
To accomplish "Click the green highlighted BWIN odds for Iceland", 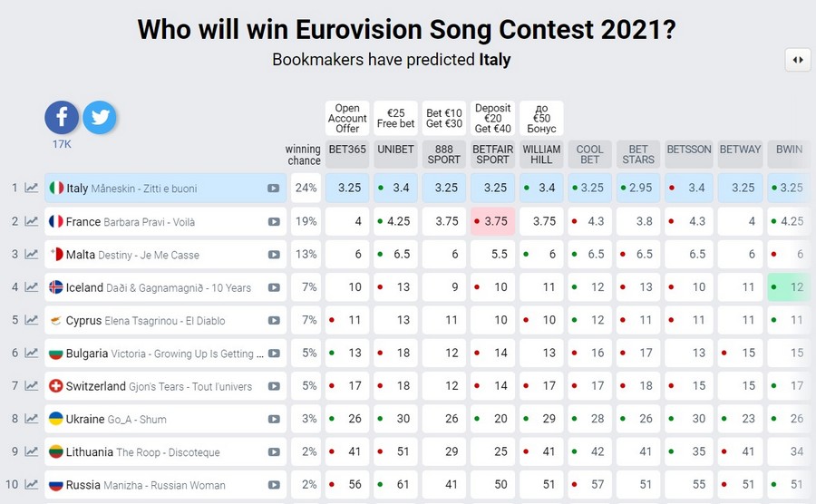I will pos(789,288).
